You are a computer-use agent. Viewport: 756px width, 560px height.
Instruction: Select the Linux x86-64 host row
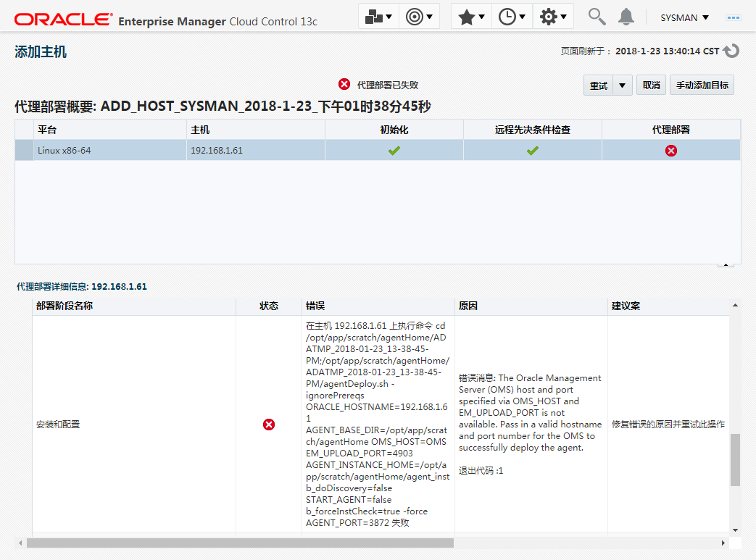click(109, 151)
